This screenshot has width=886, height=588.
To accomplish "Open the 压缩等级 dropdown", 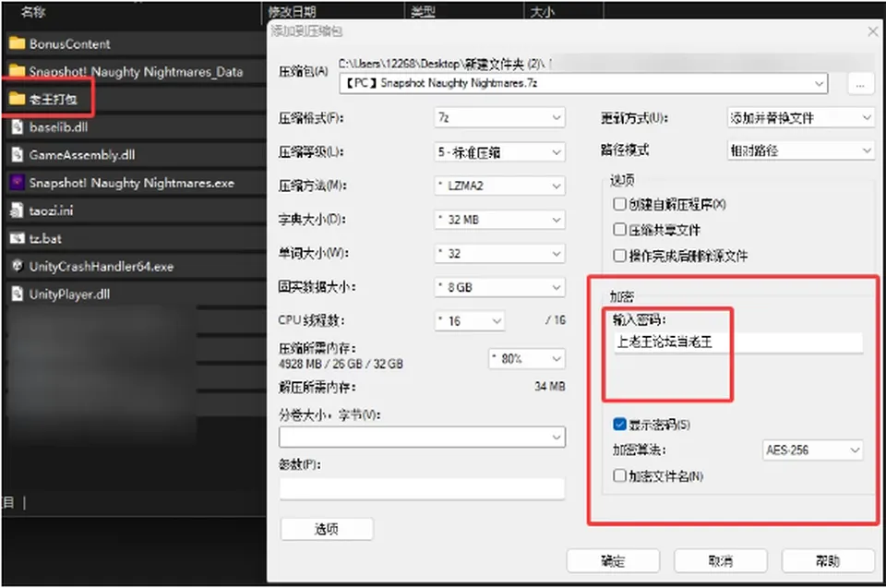I will pyautogui.click(x=499, y=152).
